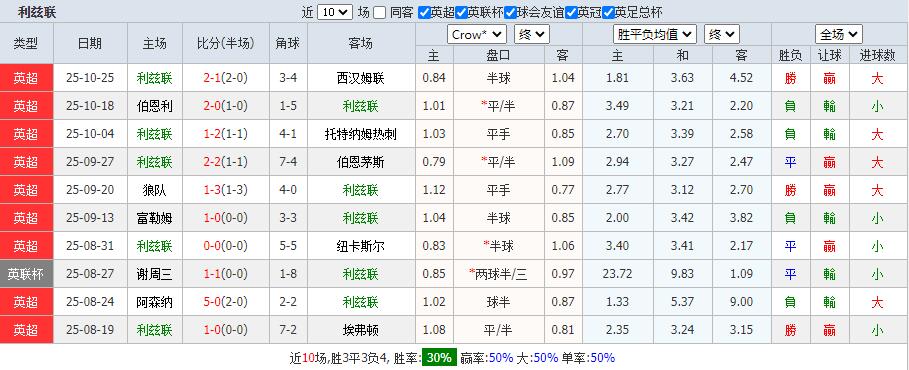Open the 伯恩茅斯 team link

point(361,162)
